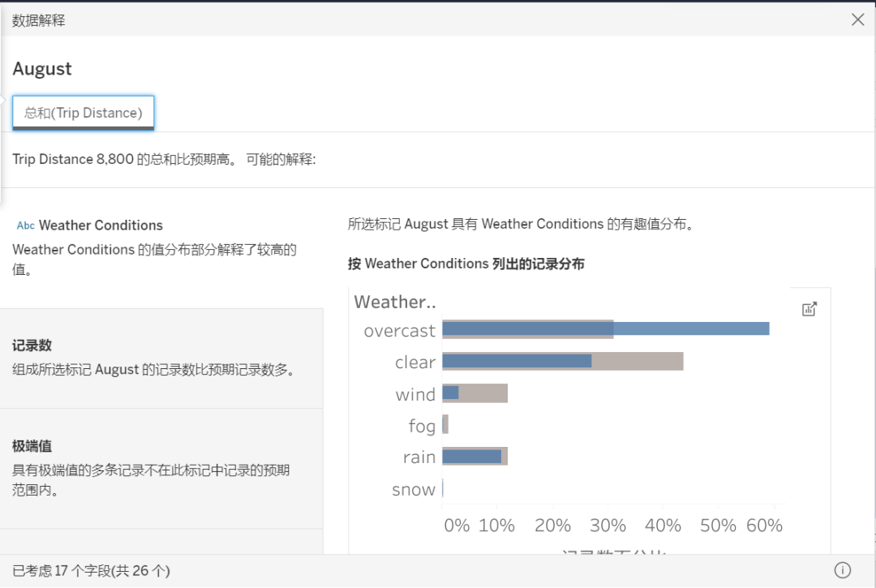Open the distribution chart in a new visualization

pos(809,308)
